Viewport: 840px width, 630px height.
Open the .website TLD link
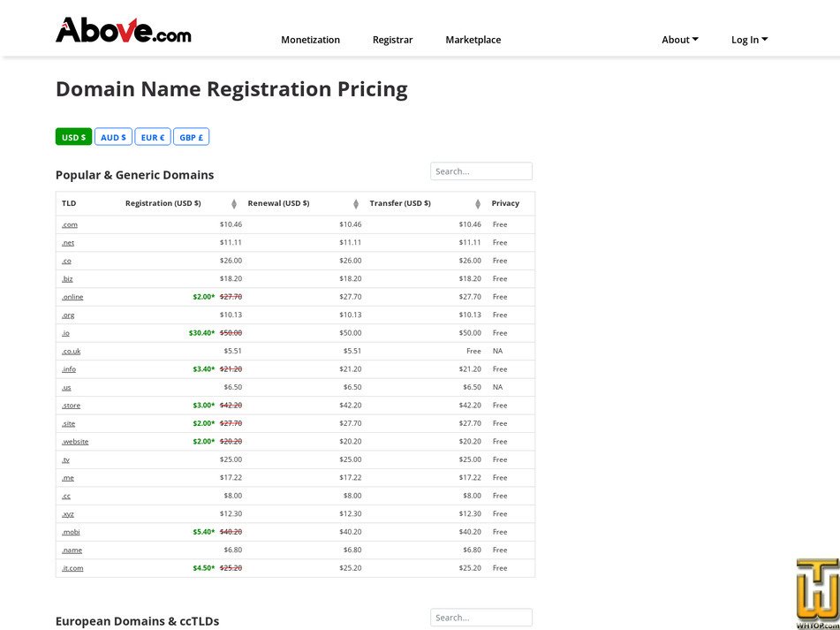[75, 442]
